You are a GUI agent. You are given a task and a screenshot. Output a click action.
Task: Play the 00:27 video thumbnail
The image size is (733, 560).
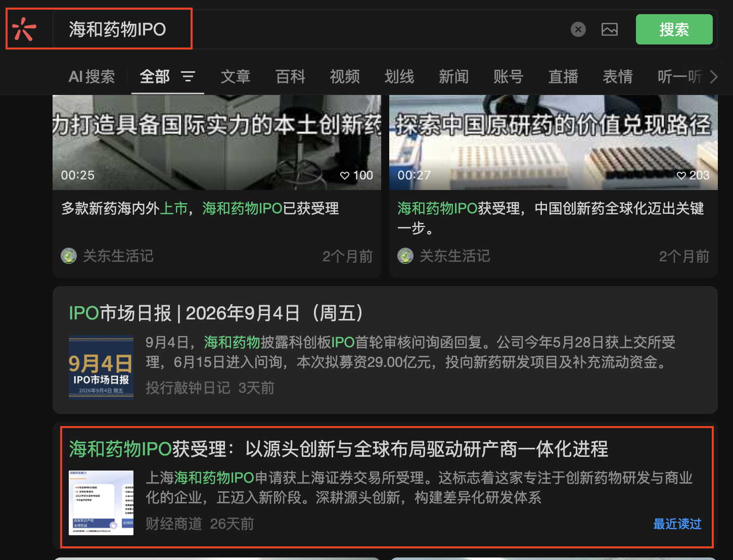[x=554, y=143]
